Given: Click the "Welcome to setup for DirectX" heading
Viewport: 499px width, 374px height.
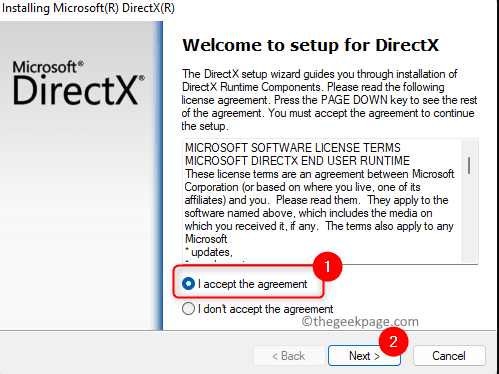Looking at the screenshot, I should coord(311,45).
